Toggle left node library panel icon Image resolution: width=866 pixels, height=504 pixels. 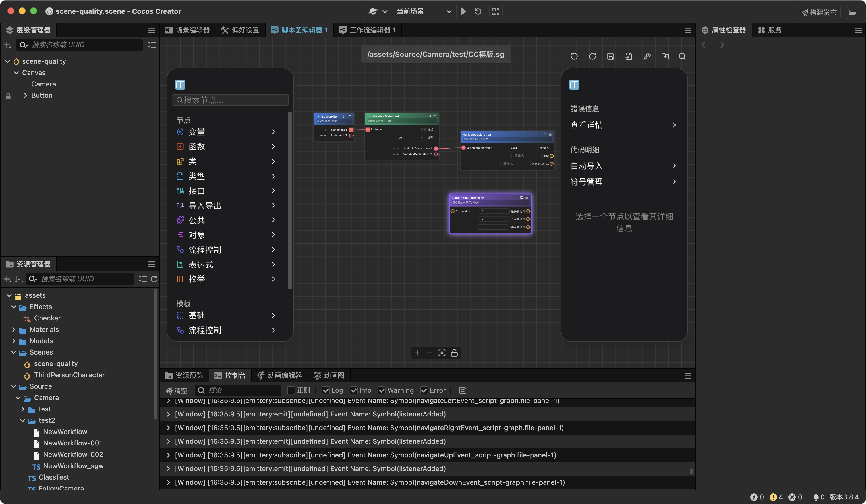point(180,84)
